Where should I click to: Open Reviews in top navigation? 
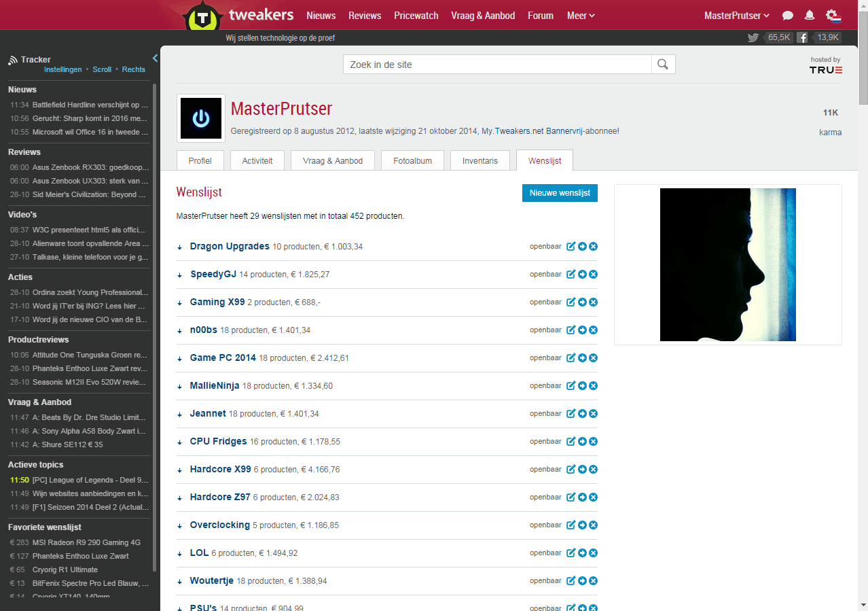pyautogui.click(x=365, y=16)
